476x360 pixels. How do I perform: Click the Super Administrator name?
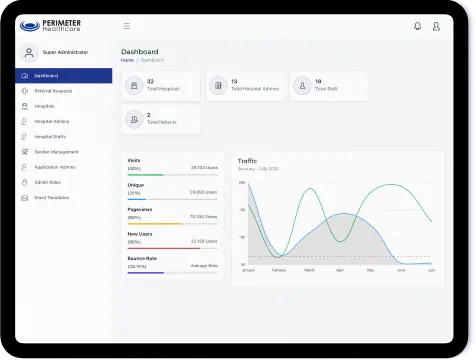coord(65,52)
